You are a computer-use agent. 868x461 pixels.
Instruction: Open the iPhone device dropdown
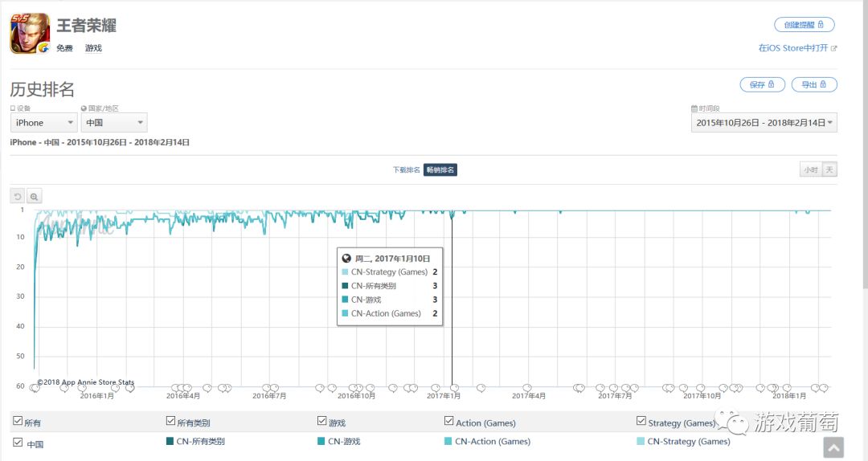[x=43, y=123]
